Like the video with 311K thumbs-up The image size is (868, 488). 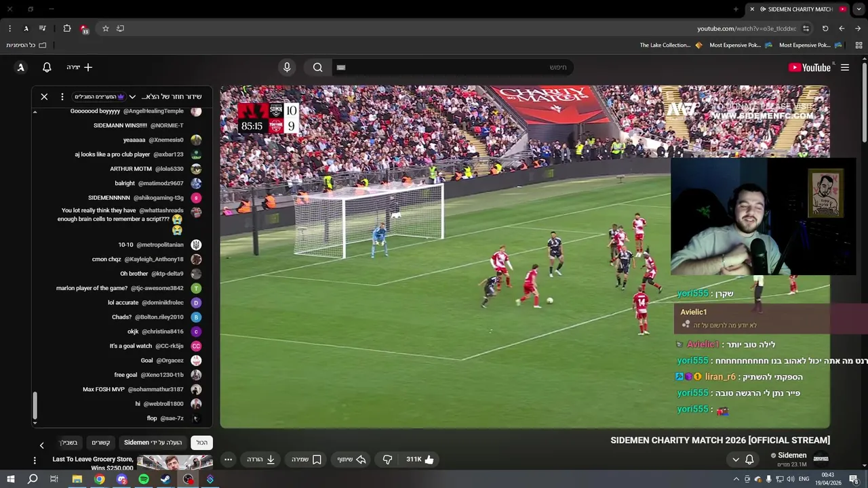420,460
